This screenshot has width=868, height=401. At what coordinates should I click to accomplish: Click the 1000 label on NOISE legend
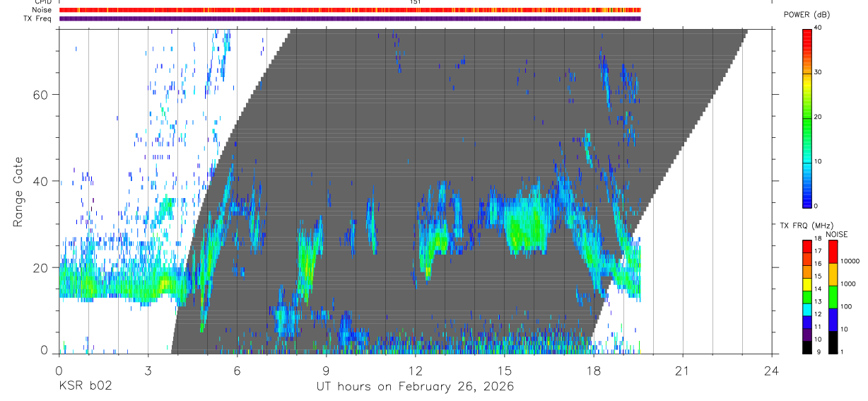click(x=848, y=284)
